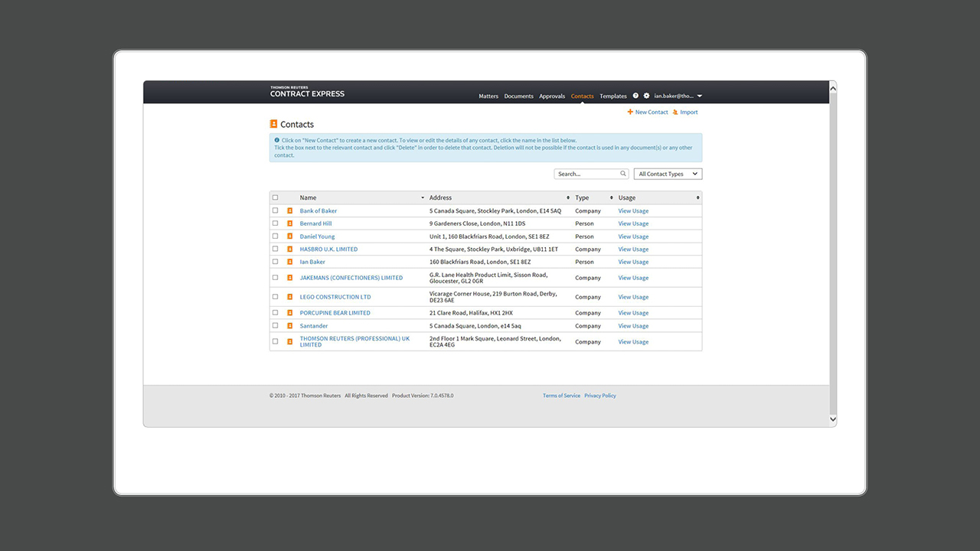Tick the checkbox for Ian Baker

[276, 262]
